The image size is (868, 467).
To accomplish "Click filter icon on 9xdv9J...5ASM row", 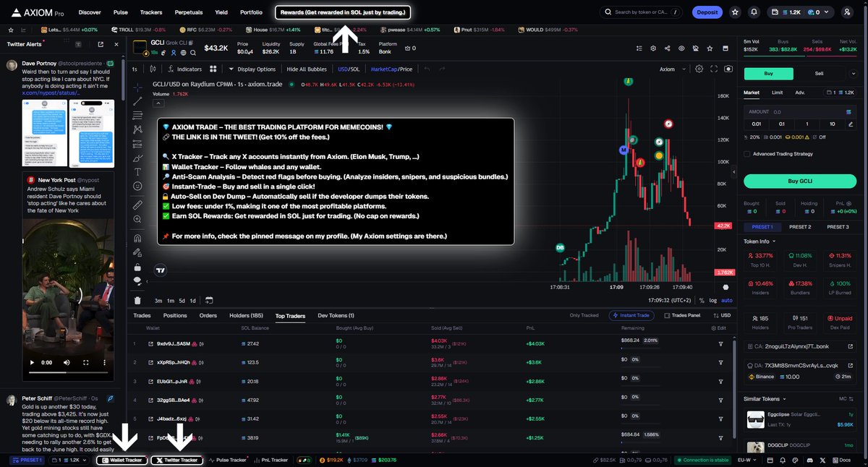I will [x=720, y=343].
